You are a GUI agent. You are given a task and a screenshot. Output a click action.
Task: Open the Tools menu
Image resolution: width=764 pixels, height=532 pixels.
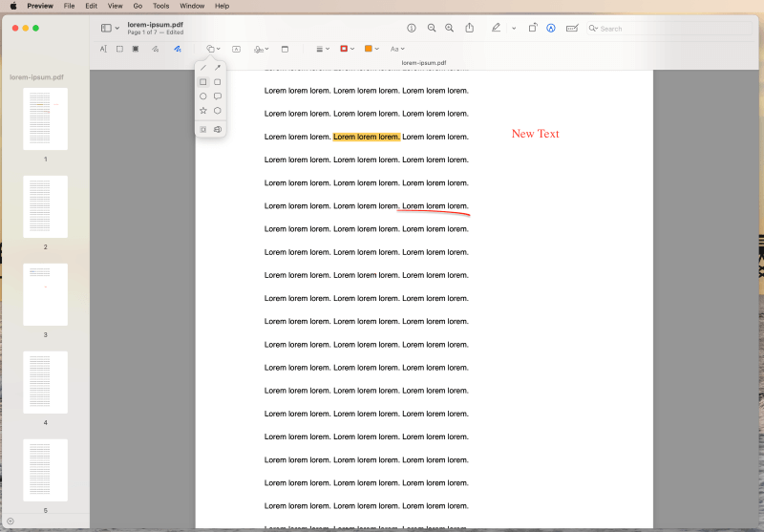tap(160, 6)
